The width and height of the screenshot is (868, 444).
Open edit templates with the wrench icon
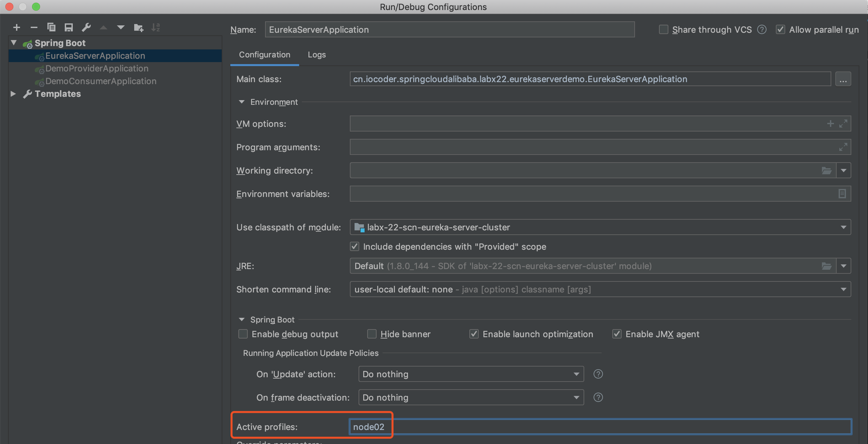coord(86,27)
